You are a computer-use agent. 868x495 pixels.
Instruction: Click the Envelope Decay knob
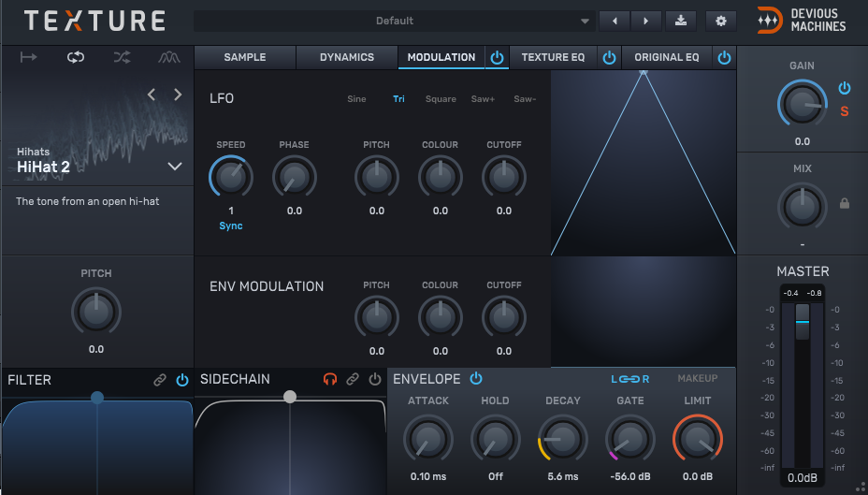563,439
